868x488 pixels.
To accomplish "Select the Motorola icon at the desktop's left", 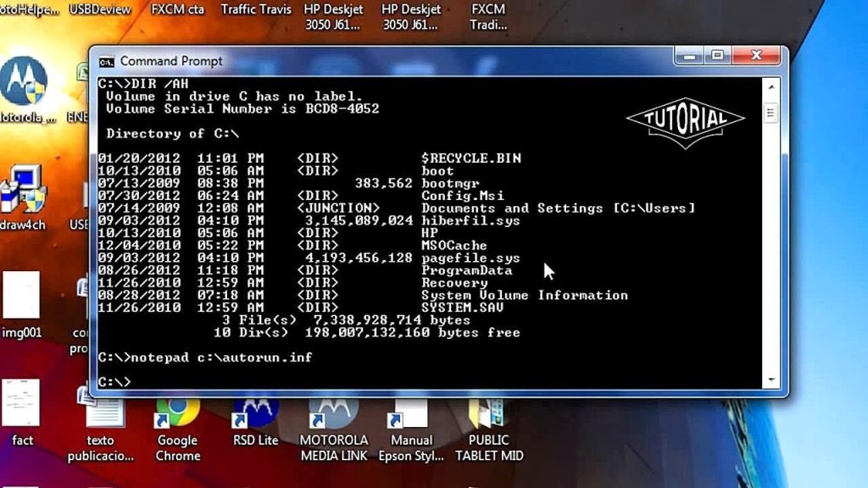I will (x=25, y=90).
